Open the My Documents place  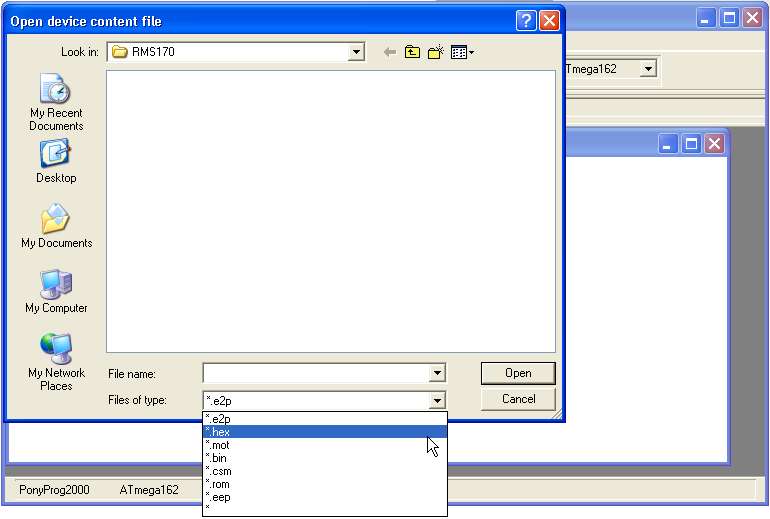click(x=56, y=226)
